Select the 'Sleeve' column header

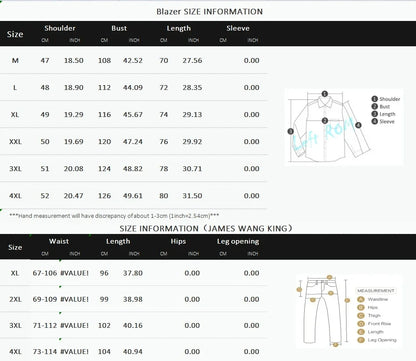(238, 28)
